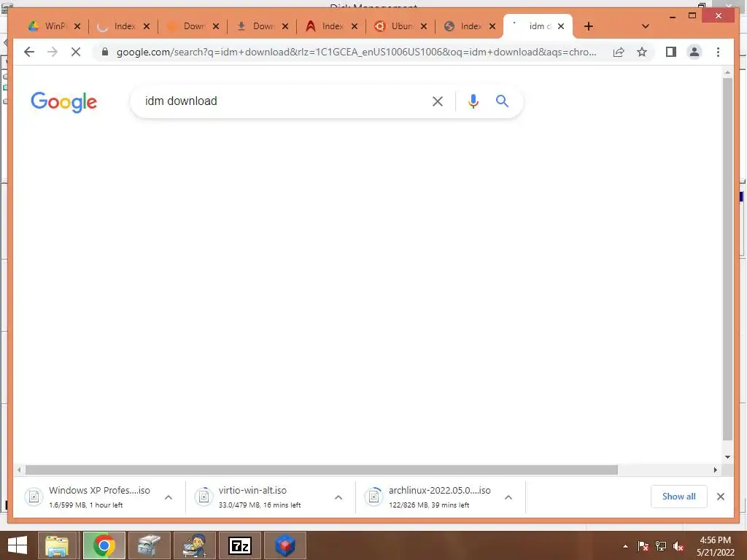Open the blue cube taskbar app
Screen dimensions: 747x560
[x=285, y=545]
